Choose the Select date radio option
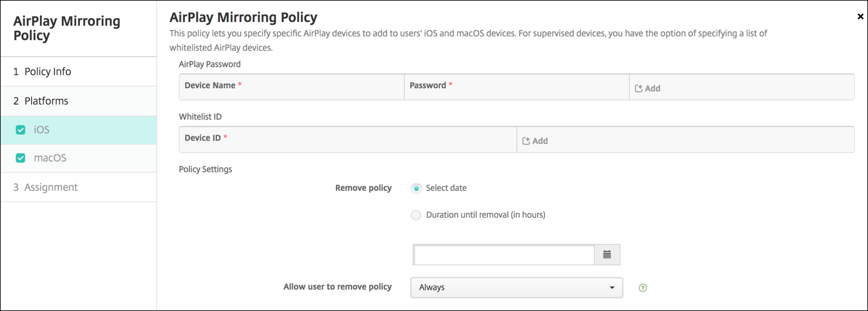 click(416, 188)
